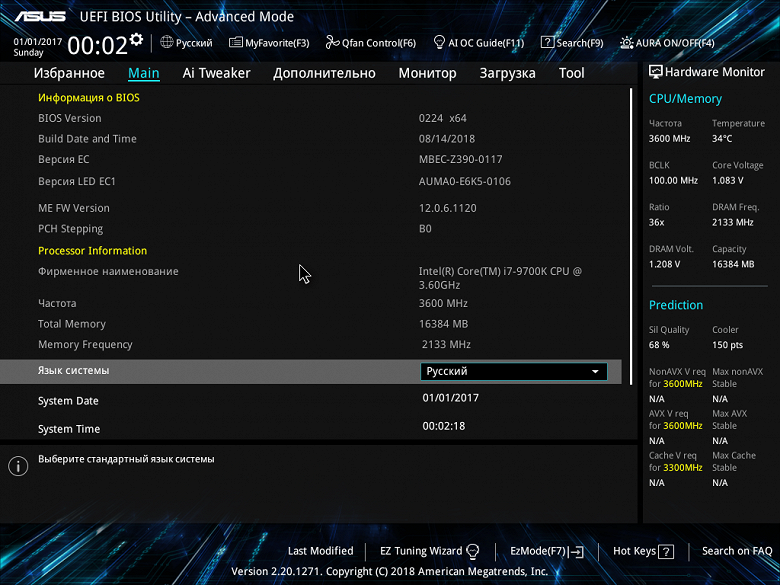Click the header clock 00:02
The width and height of the screenshot is (780, 585).
click(97, 45)
